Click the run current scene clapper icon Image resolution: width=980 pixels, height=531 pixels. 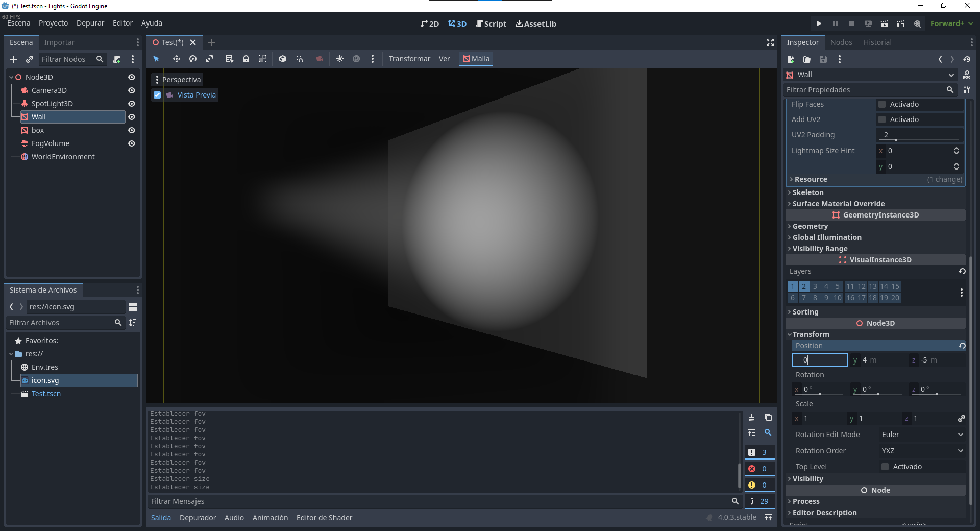point(885,23)
